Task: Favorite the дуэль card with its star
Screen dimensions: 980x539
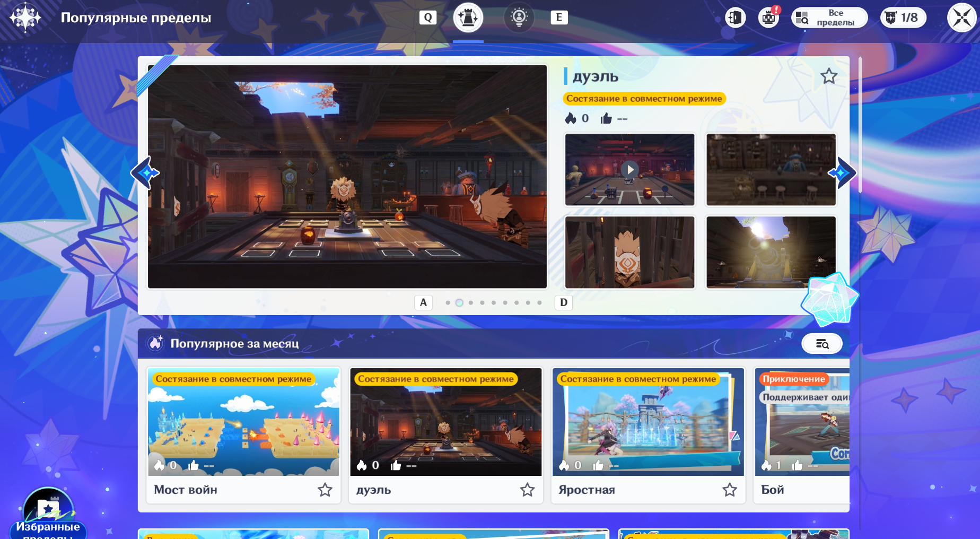Action: coord(527,490)
